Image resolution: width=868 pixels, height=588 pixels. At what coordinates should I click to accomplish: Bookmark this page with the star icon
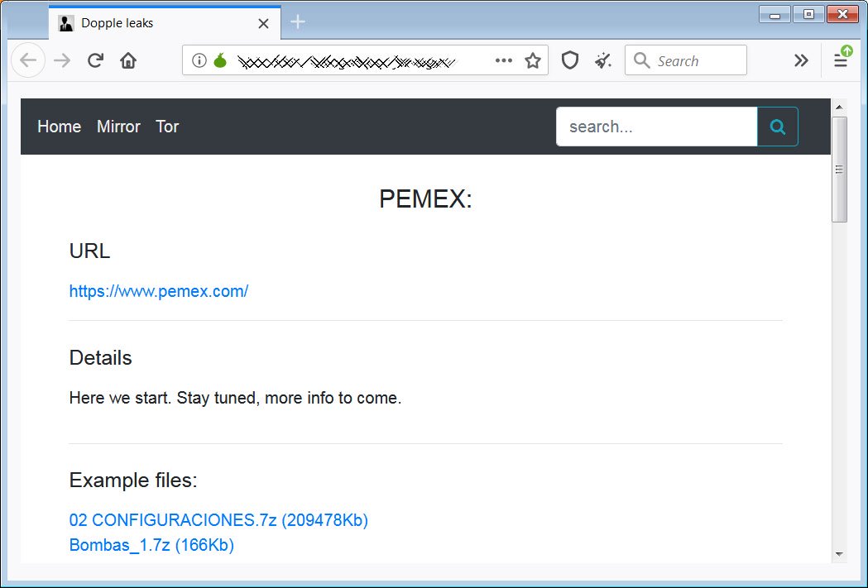(533, 60)
